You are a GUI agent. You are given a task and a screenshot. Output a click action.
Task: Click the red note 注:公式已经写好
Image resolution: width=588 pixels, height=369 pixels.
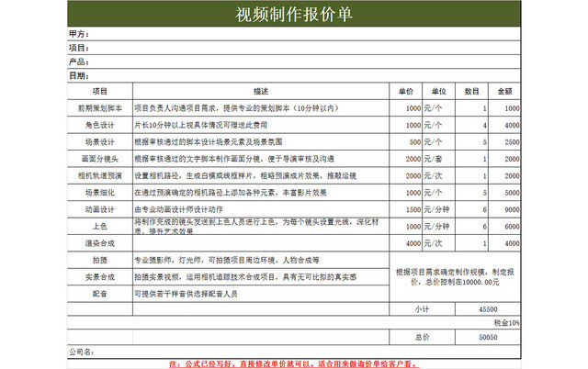click(294, 363)
